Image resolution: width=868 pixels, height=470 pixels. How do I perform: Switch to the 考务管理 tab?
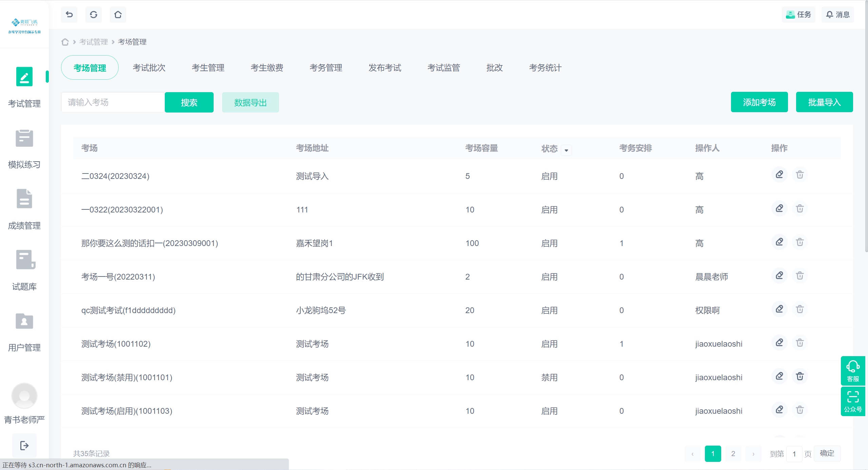[326, 68]
